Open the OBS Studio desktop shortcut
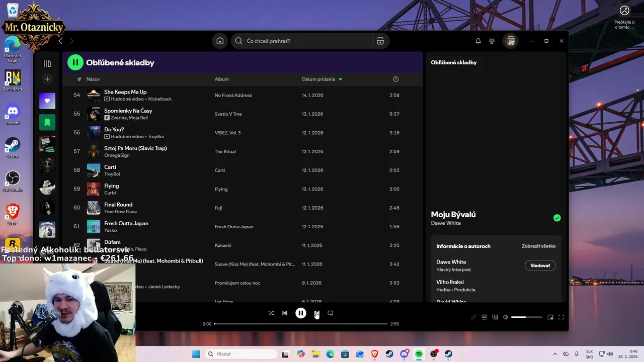 (13, 182)
